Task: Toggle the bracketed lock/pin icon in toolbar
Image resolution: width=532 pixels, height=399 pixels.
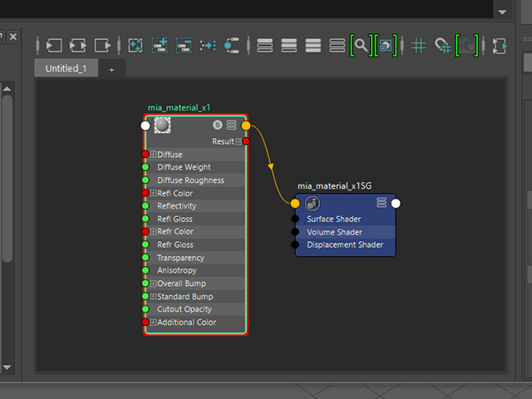Action: [467, 46]
